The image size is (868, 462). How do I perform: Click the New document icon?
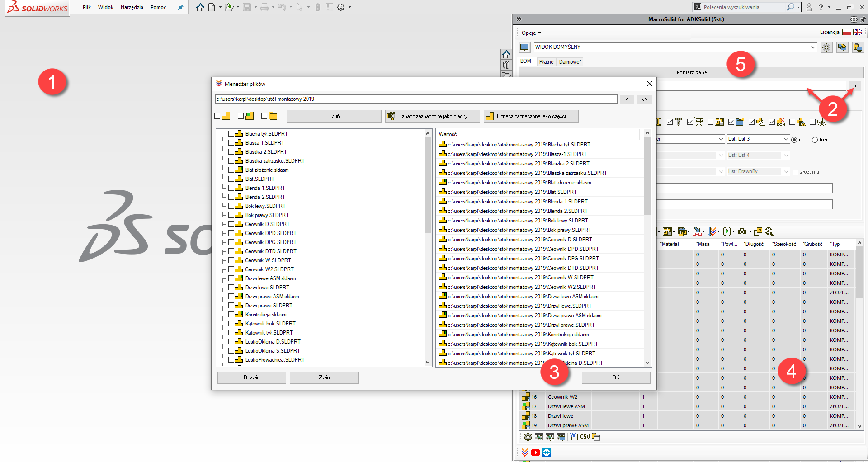click(212, 7)
